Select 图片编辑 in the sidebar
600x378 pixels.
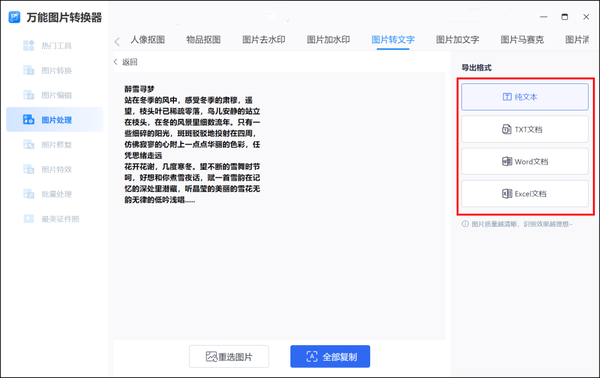pyautogui.click(x=55, y=95)
